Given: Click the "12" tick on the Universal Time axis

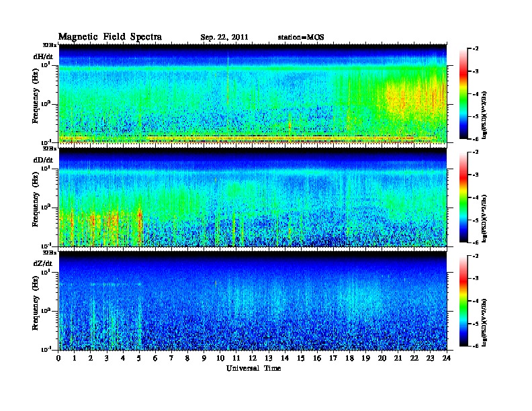Looking at the screenshot, I should coord(253,358).
